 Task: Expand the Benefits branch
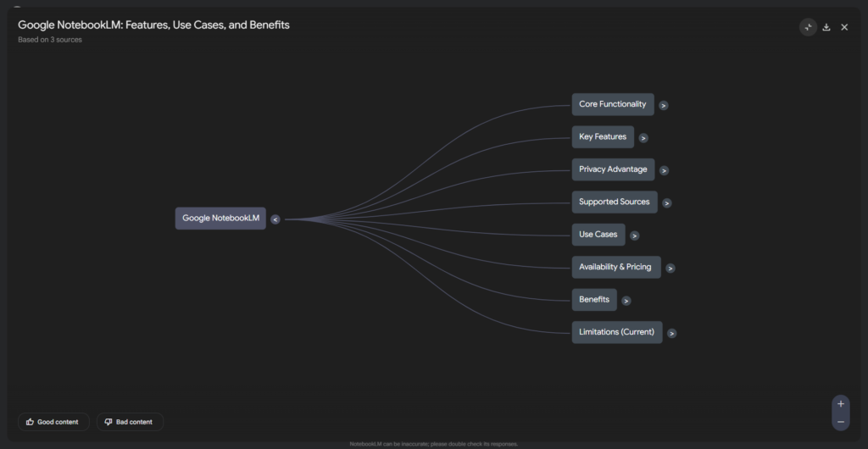(x=626, y=301)
